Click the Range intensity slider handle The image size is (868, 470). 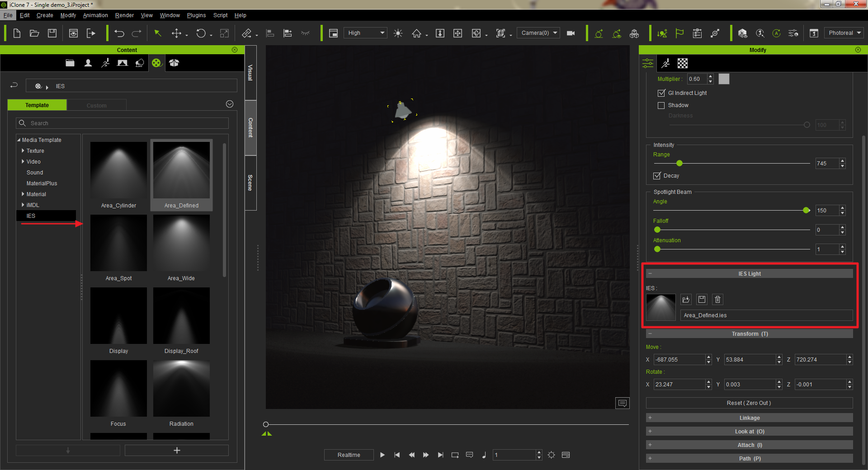[679, 163]
